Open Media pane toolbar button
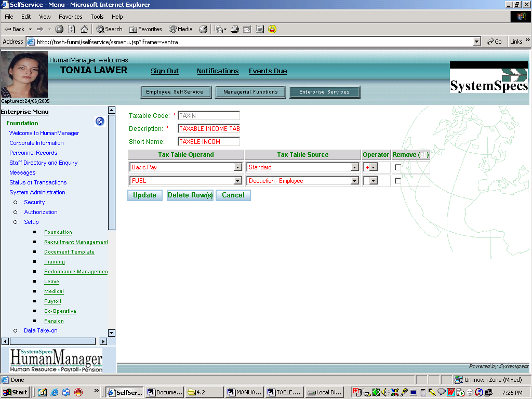The height and width of the screenshot is (399, 532). coord(181,29)
